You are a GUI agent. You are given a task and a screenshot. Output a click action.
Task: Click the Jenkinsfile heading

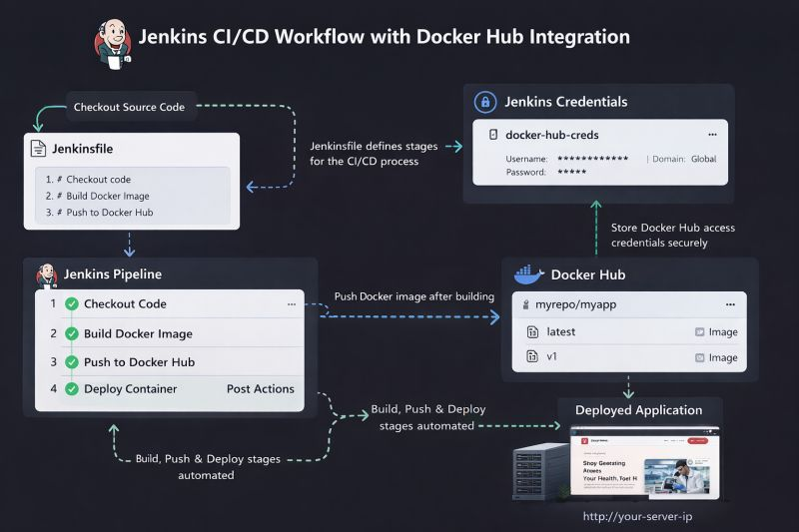(x=83, y=149)
